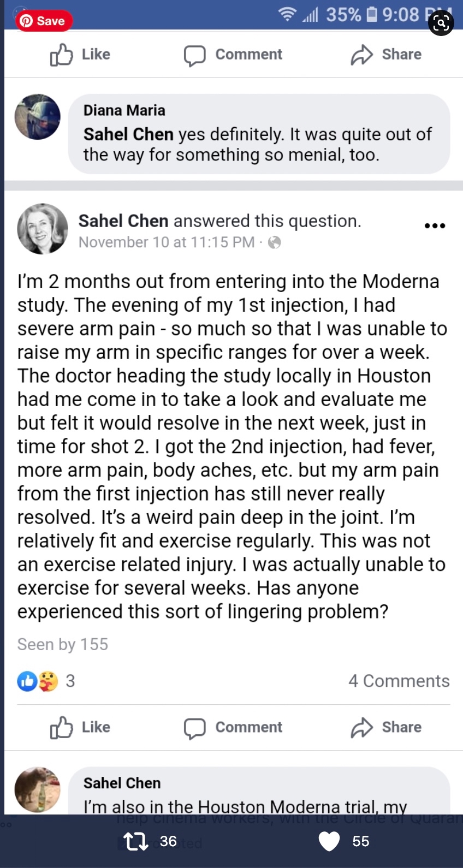Screen dimensions: 463x868
Task: Share Sahel Chen's Moderna post
Action: click(386, 728)
